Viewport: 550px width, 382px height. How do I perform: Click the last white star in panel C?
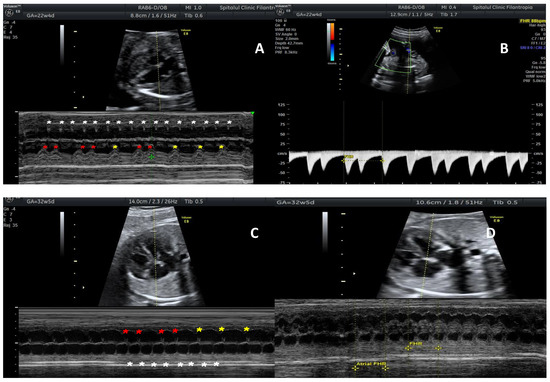point(216,364)
